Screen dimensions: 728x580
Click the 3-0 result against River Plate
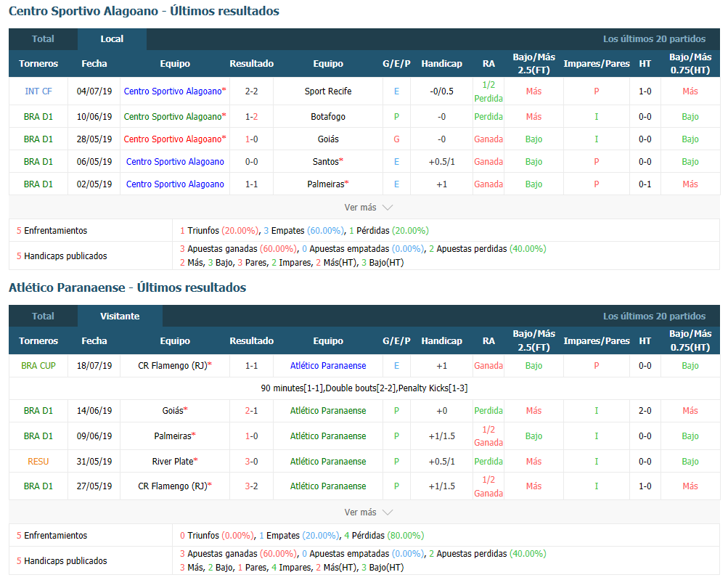(251, 462)
